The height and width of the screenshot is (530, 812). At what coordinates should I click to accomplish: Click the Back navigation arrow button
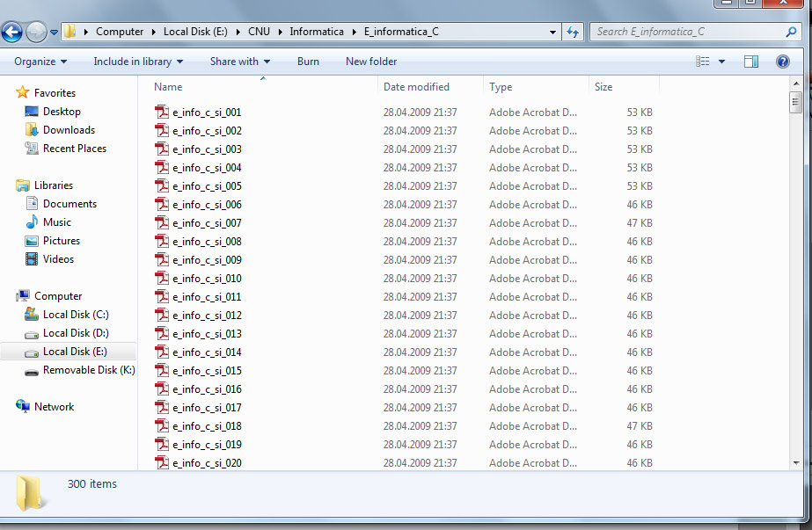[11, 33]
